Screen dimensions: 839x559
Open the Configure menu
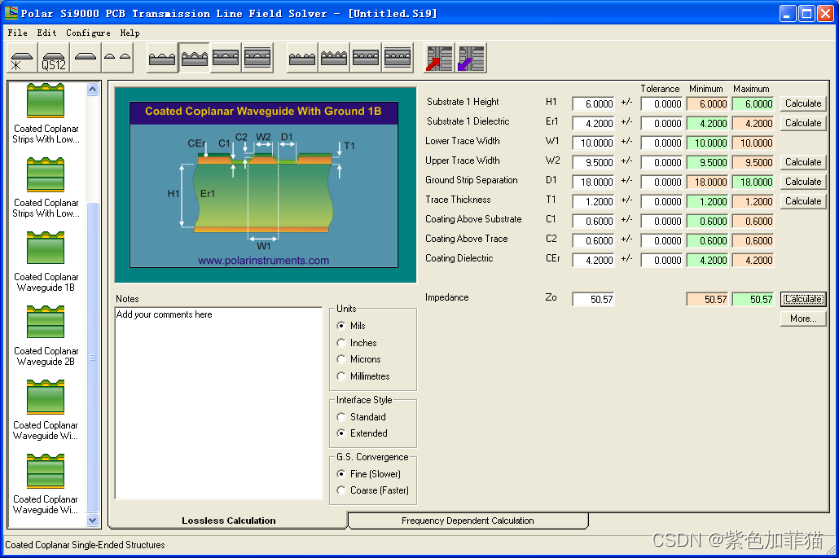tap(88, 33)
